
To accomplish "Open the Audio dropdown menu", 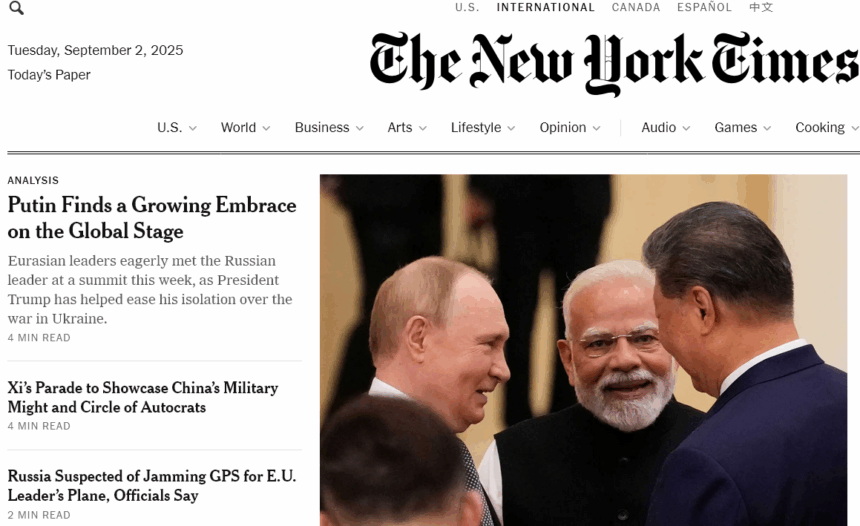I will [x=665, y=128].
